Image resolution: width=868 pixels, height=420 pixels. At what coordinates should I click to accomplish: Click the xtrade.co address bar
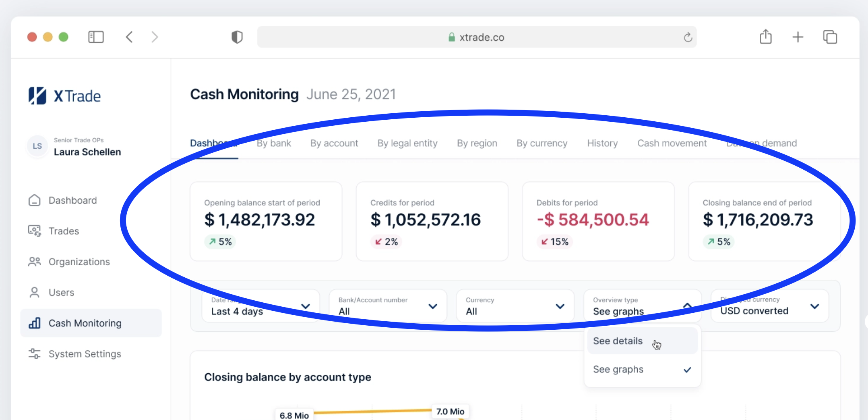click(x=477, y=37)
